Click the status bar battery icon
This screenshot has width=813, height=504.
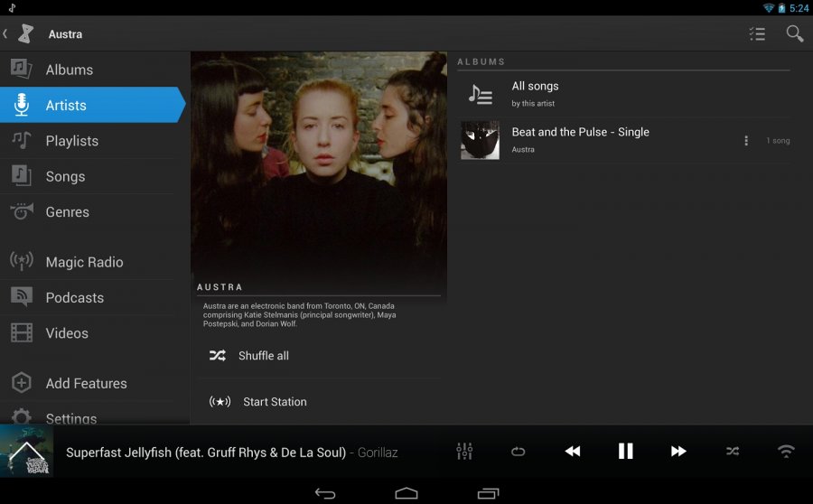click(781, 8)
